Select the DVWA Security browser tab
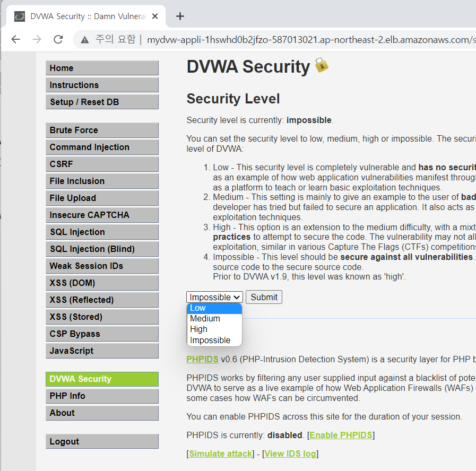476x471 pixels. coord(86,16)
